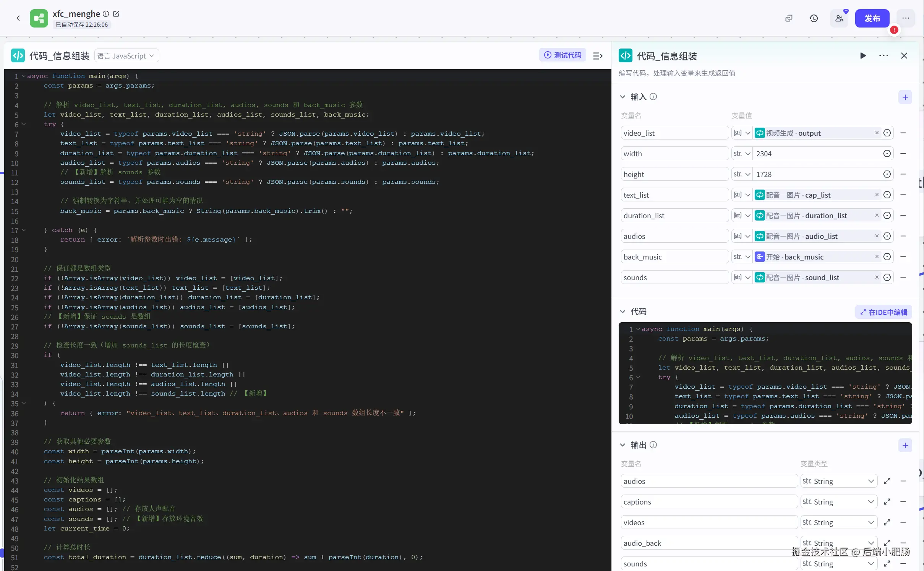
Task: Open the collaborators people icon
Action: [839, 18]
